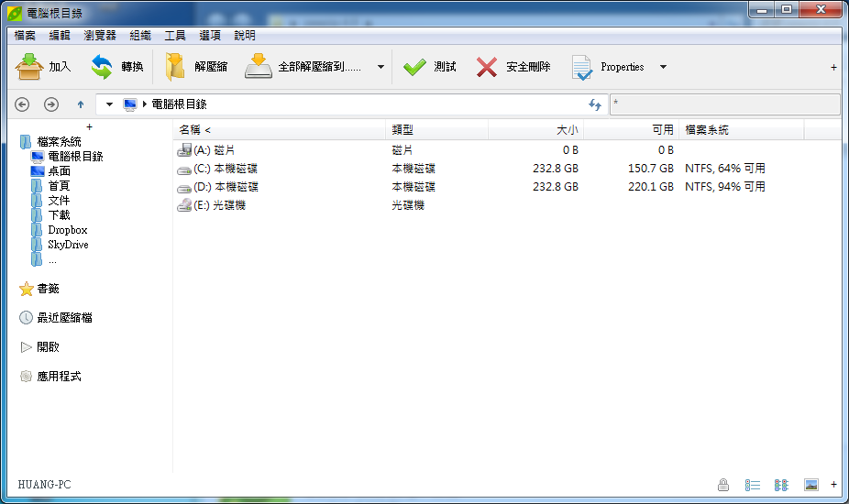Open 書籤 (Bookmarks) with star icon
This screenshot has height=504, width=849.
pyautogui.click(x=39, y=289)
